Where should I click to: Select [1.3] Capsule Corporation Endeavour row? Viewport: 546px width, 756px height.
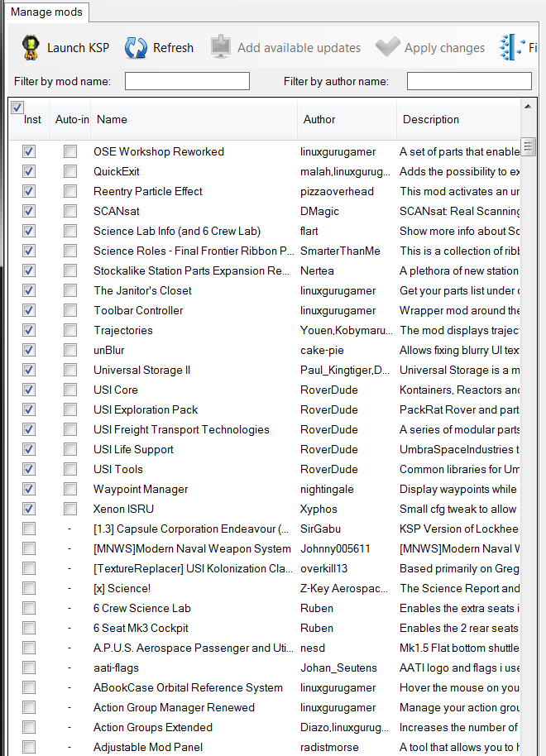tap(265, 529)
